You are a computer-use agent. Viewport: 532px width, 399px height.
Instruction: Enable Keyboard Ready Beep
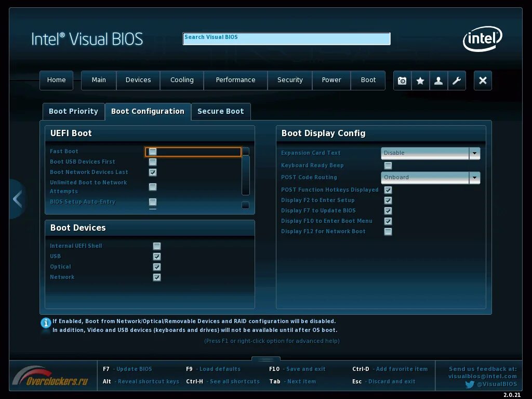click(388, 166)
